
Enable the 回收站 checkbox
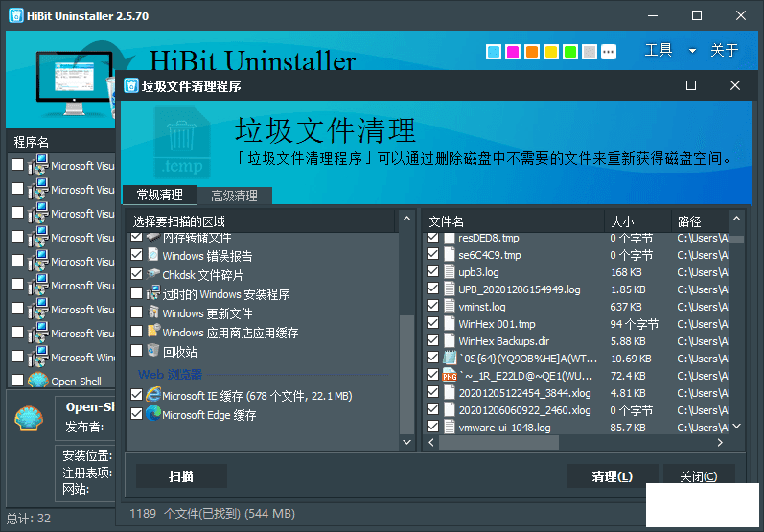point(137,351)
